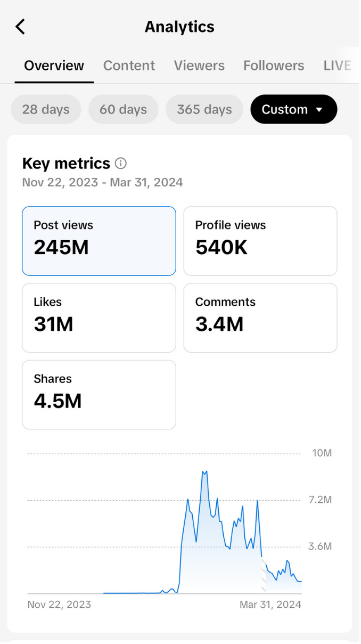Display the Shares metric chart

point(99,394)
